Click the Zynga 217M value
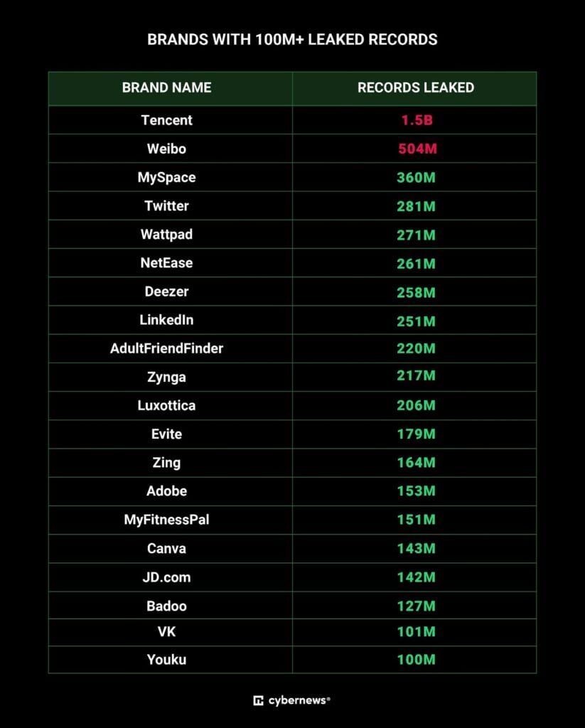The image size is (585, 728). (x=416, y=375)
